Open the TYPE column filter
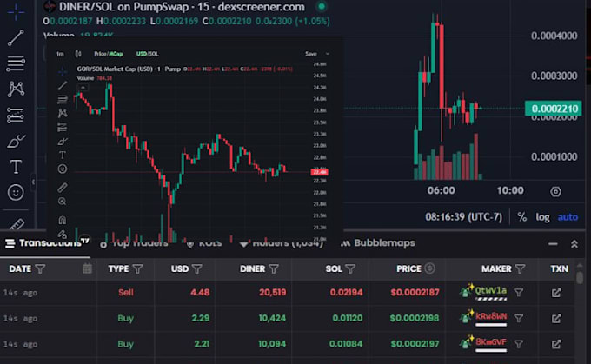Screen dimensions: 591x364 [x=137, y=268]
